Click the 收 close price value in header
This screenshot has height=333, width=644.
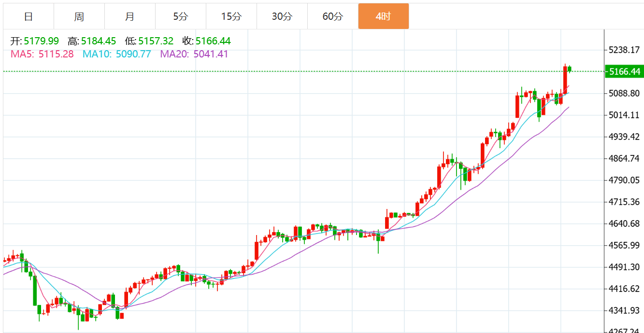(213, 42)
